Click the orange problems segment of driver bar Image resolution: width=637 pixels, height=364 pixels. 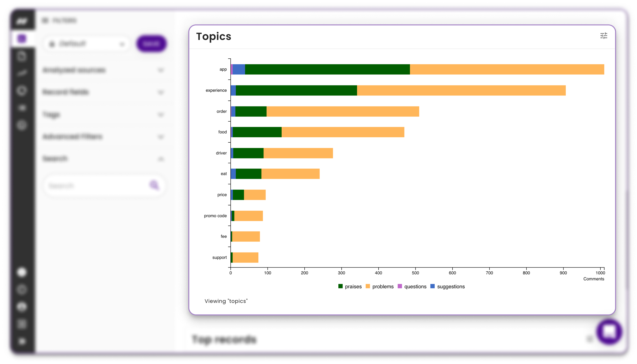(298, 153)
